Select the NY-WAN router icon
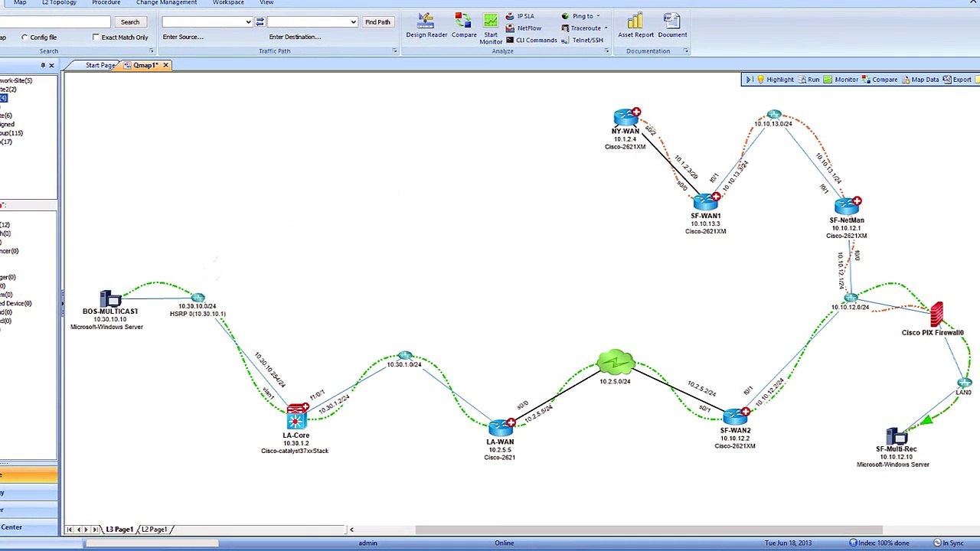The height and width of the screenshot is (551, 980). tap(626, 117)
